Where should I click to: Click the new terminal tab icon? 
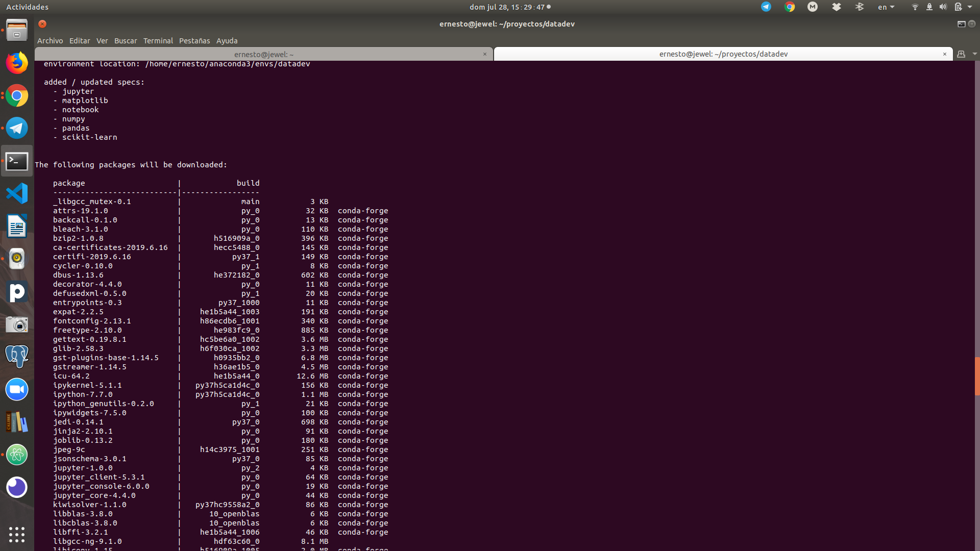pyautogui.click(x=961, y=54)
